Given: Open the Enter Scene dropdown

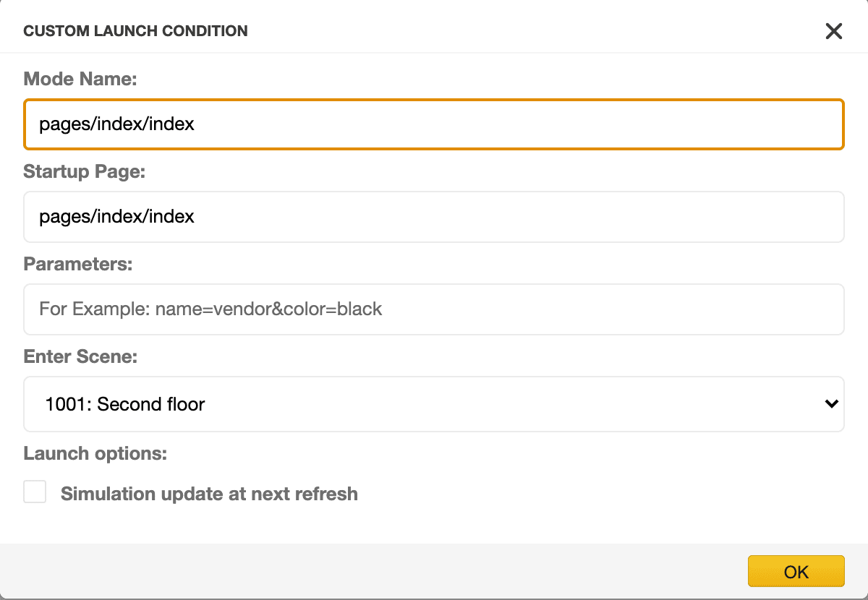Looking at the screenshot, I should point(434,404).
